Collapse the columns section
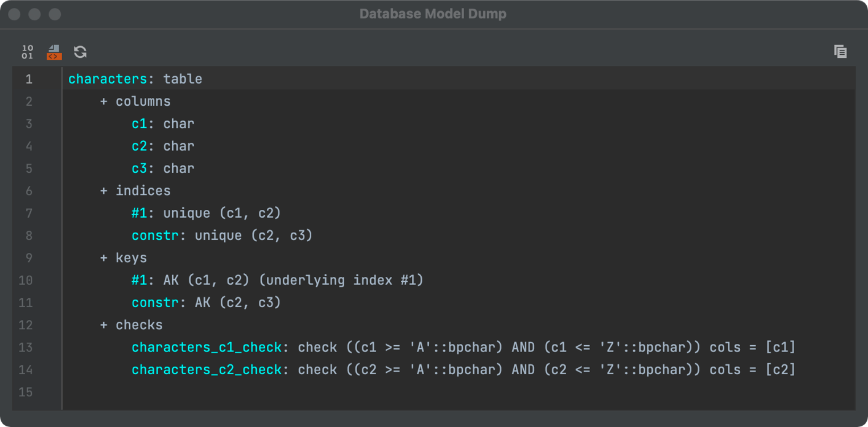Screen dimensions: 868x427 click(103, 101)
